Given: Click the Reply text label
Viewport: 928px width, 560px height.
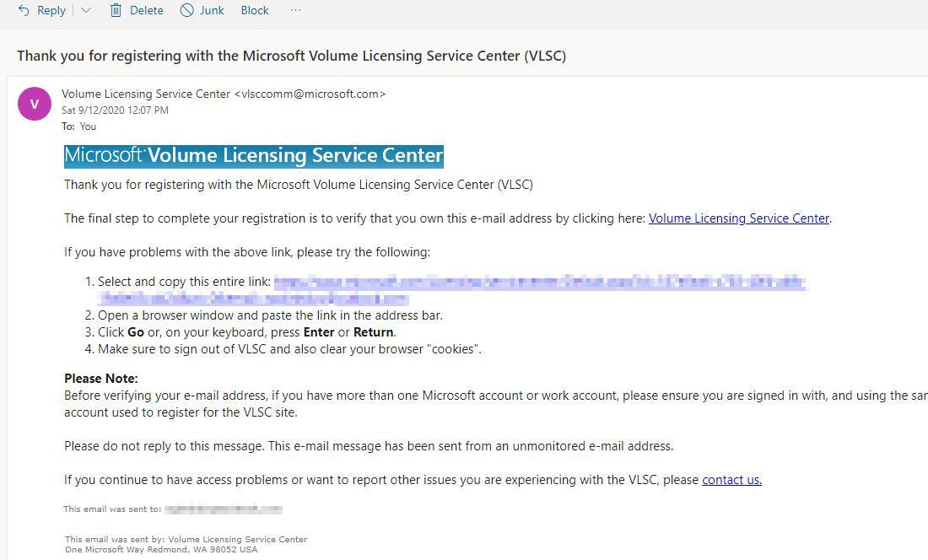Looking at the screenshot, I should [51, 11].
